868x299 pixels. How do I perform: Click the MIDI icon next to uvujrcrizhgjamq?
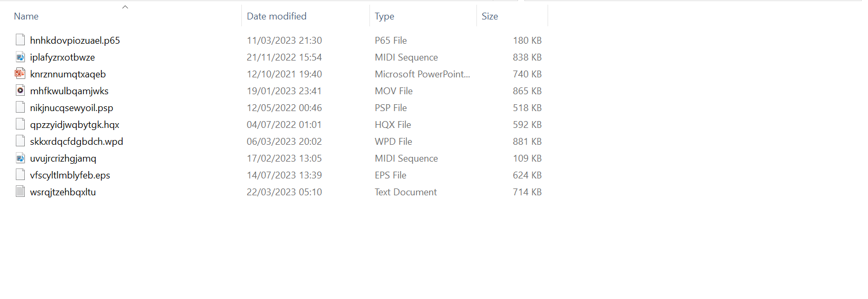(20, 158)
